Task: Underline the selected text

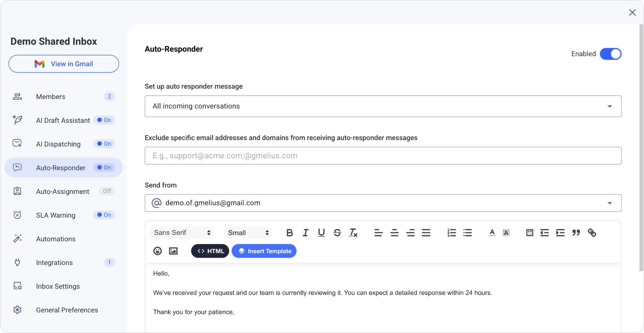Action: tap(321, 233)
